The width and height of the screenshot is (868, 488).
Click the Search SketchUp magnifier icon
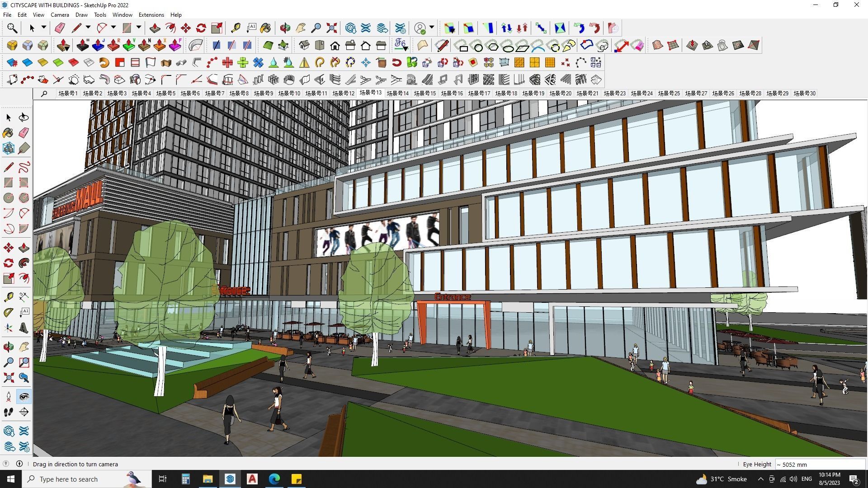(12, 28)
